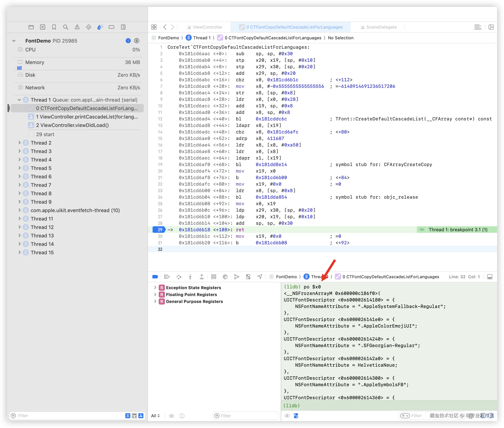Click the Step Over debug button
This screenshot has height=428, width=504.
click(x=179, y=277)
